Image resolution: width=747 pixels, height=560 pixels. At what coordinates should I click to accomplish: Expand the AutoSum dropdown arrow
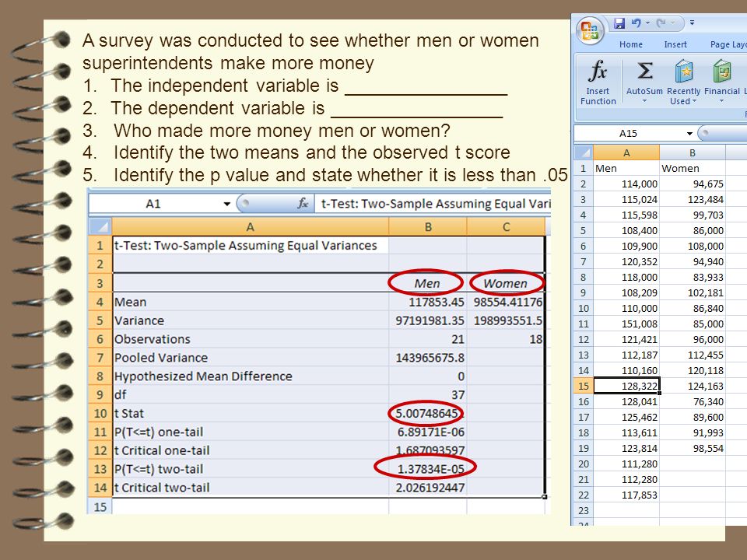pos(644,101)
